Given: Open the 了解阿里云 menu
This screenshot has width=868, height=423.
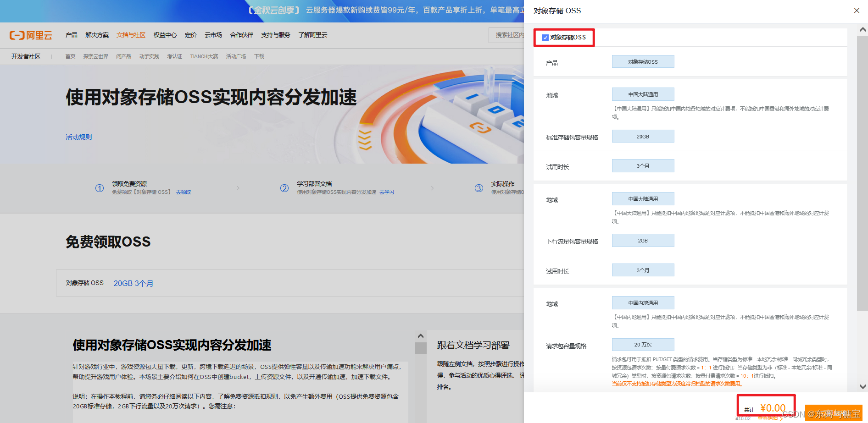Looking at the screenshot, I should click(x=313, y=35).
